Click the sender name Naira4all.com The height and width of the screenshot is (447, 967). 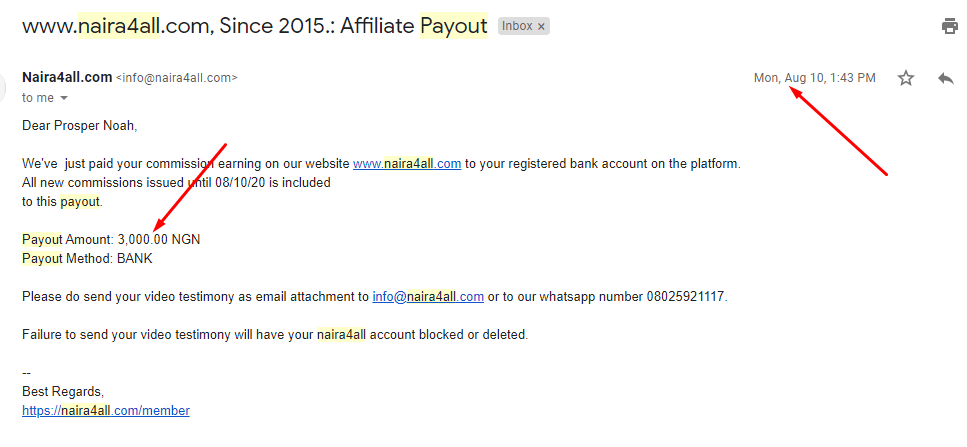(x=67, y=77)
